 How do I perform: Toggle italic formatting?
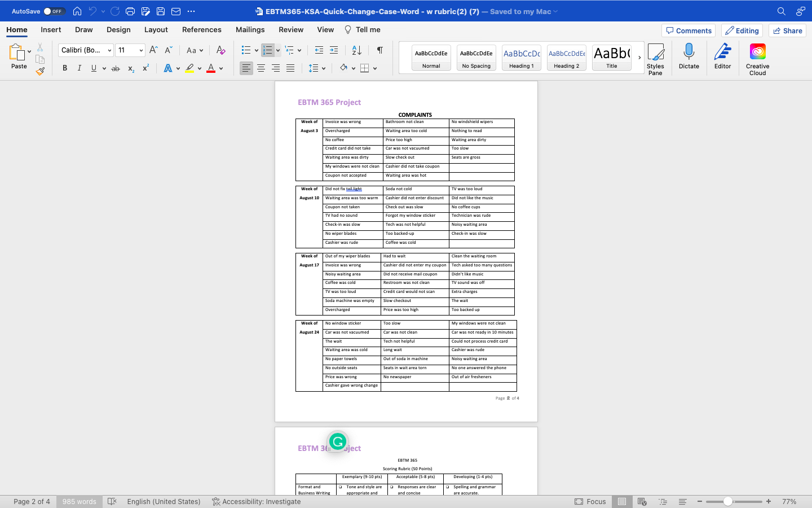pos(79,68)
